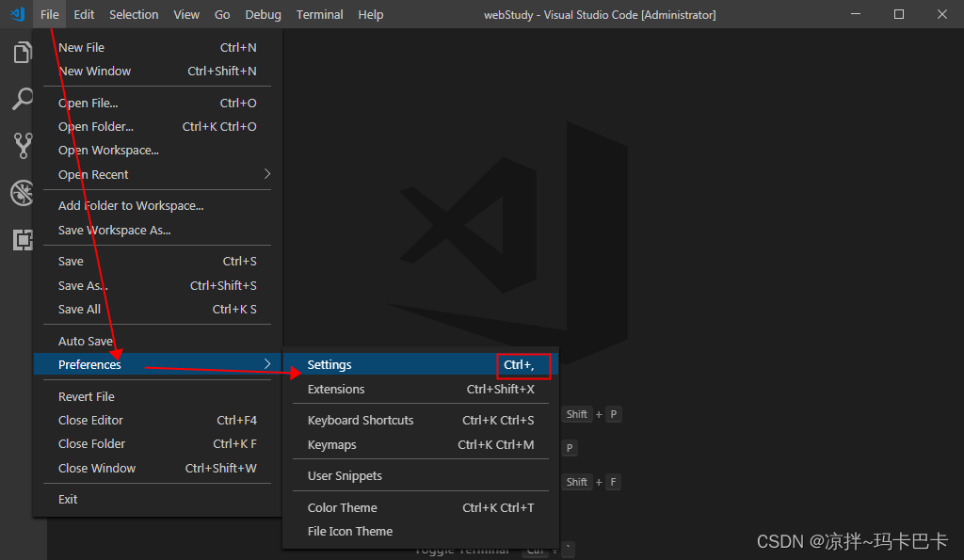The width and height of the screenshot is (964, 560).
Task: Click Save All menu entry
Action: click(157, 310)
